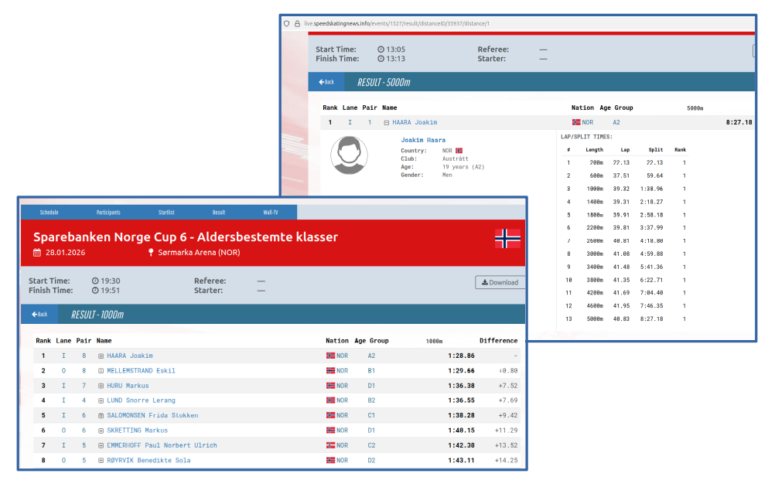Click the Norwegian flag in the red header

pyautogui.click(x=508, y=238)
